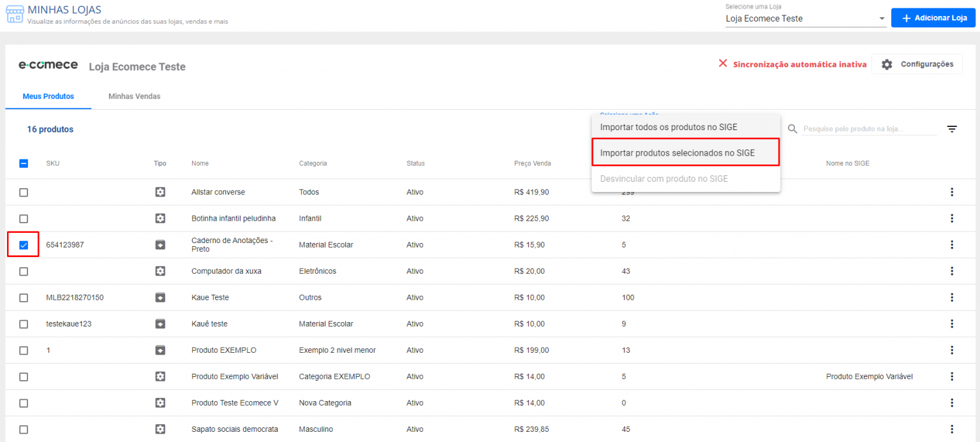Screen dimensions: 980x442
Task: Check the Allstar converse row checkbox
Action: coord(24,192)
